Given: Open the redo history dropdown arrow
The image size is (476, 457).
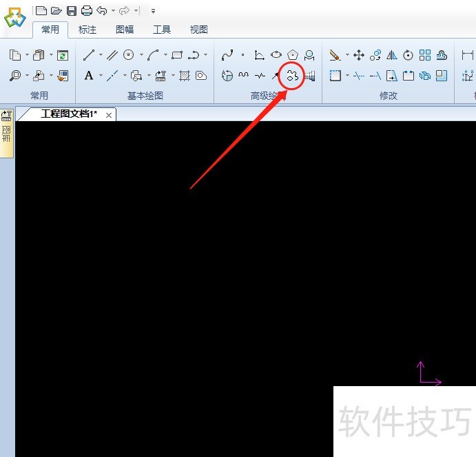Looking at the screenshot, I should [136, 11].
